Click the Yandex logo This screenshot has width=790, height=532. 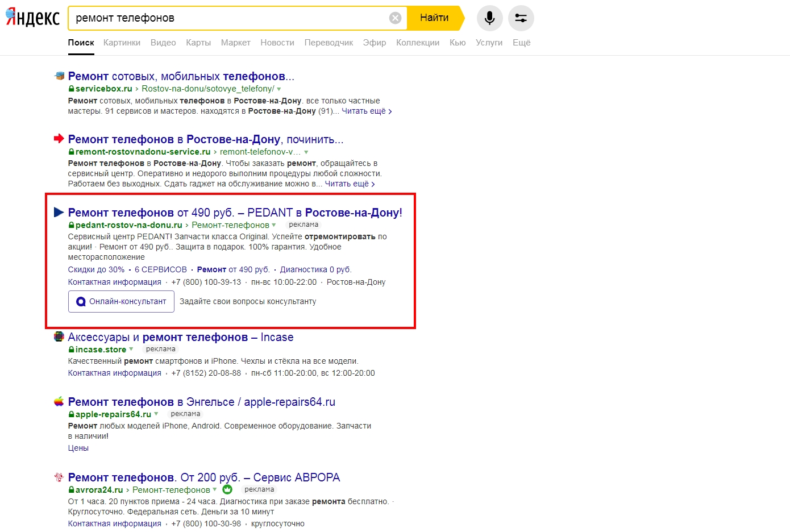click(32, 18)
